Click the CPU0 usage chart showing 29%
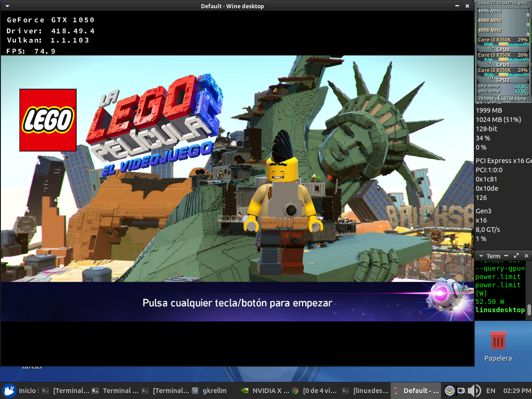 coord(503,42)
